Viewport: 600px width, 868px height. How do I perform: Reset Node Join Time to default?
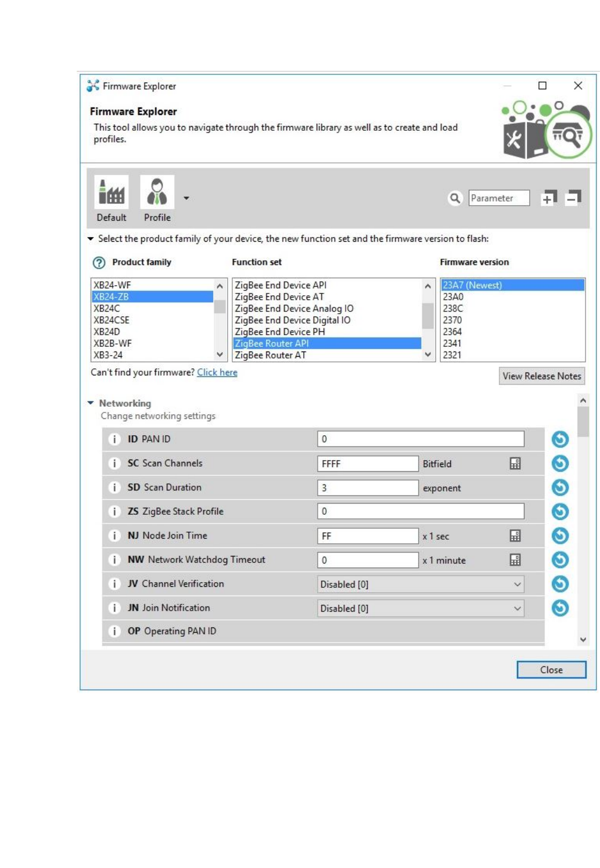pyautogui.click(x=560, y=536)
